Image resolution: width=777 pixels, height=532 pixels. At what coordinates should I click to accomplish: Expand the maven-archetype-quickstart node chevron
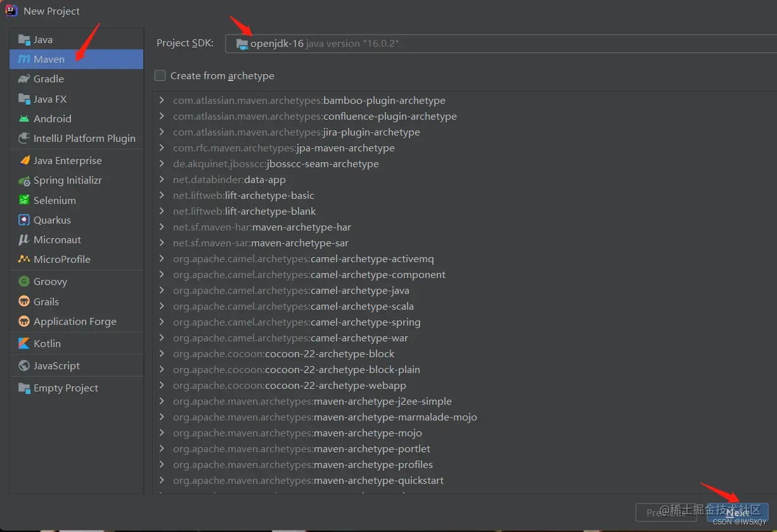[162, 480]
